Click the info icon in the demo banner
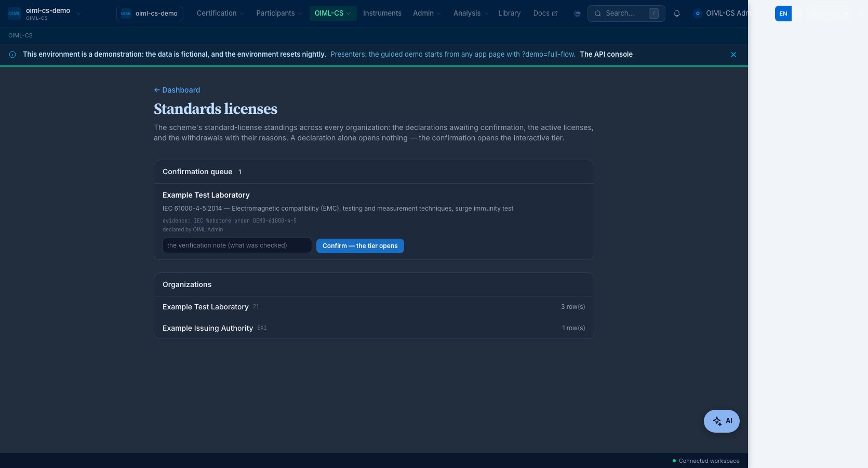868x468 pixels. [x=12, y=55]
